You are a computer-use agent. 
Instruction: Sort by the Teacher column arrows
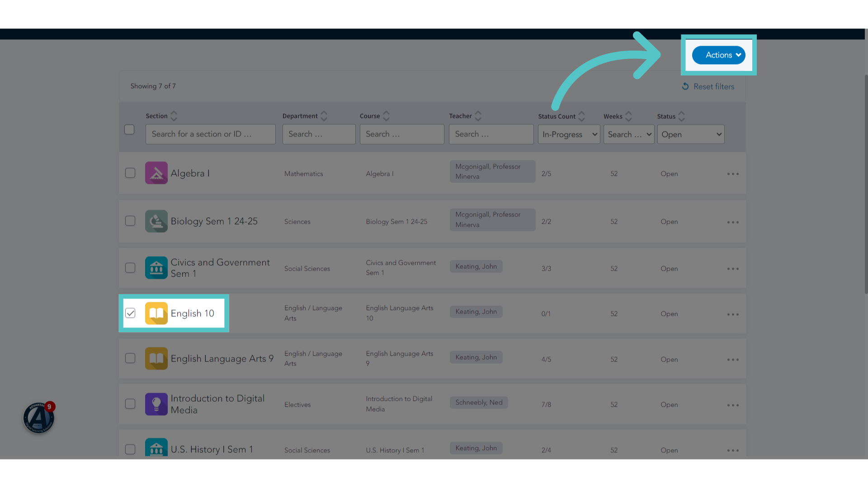coord(478,116)
